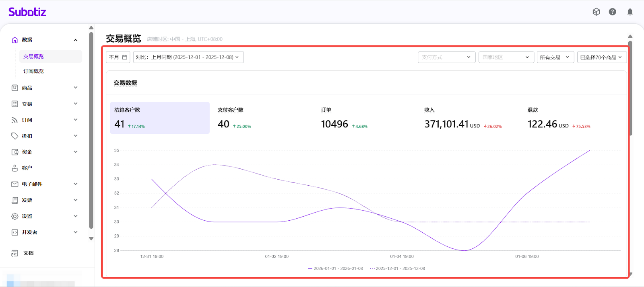Collapse the 数据 sidebar section
This screenshot has width=644, height=287.
pyautogui.click(x=75, y=40)
